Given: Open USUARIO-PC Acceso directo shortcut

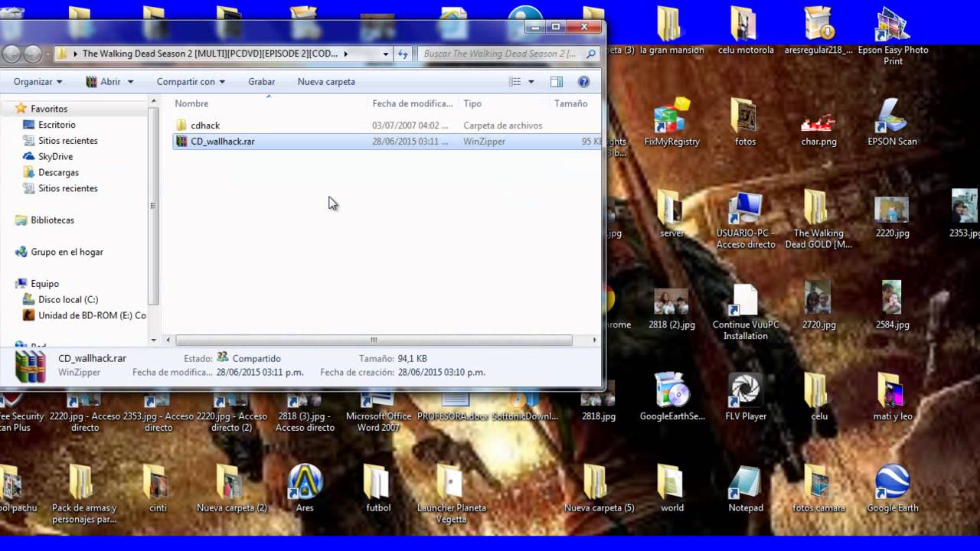Looking at the screenshot, I should (745, 220).
